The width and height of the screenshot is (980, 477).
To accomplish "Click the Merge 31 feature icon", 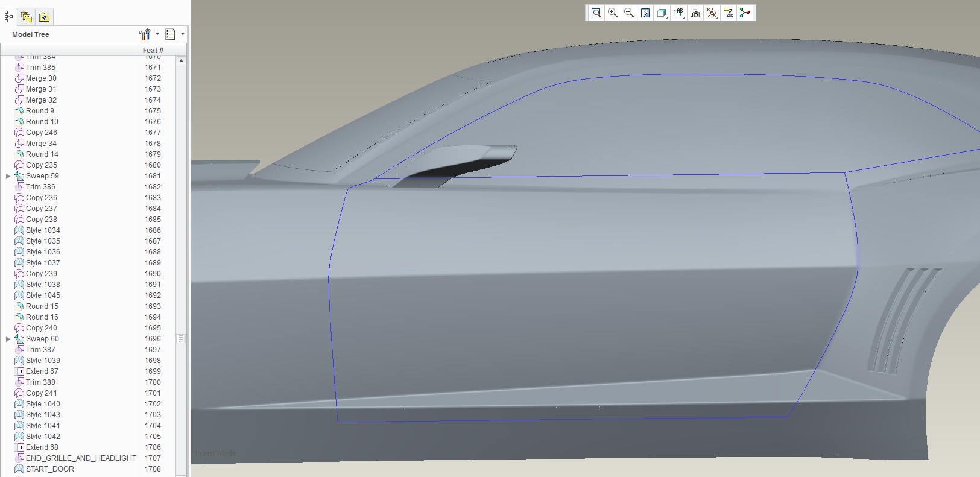I will pos(19,89).
